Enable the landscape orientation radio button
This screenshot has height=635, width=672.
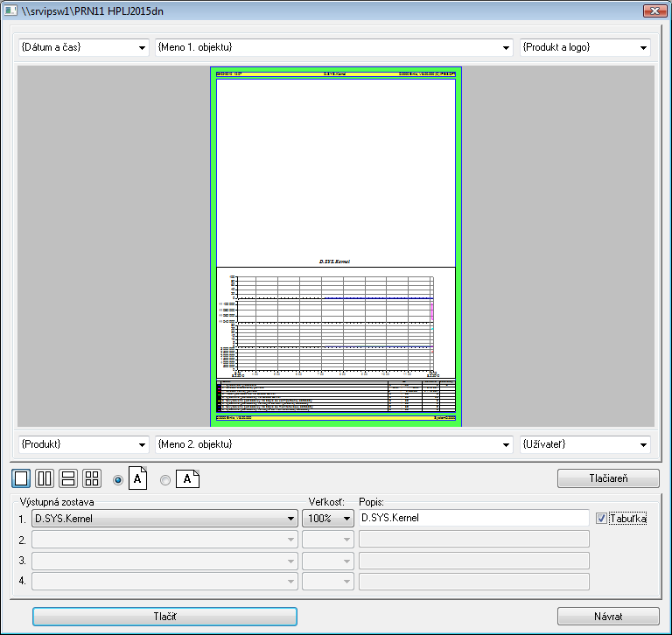[165, 479]
